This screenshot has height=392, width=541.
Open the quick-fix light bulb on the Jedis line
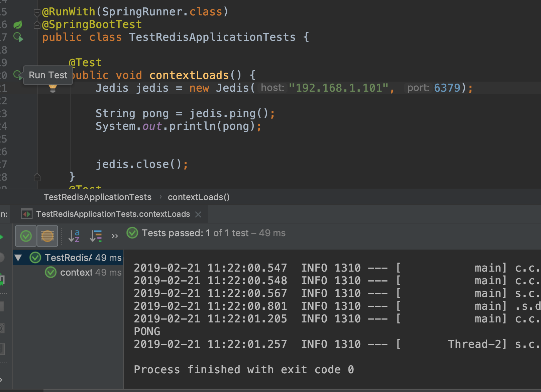pyautogui.click(x=53, y=88)
